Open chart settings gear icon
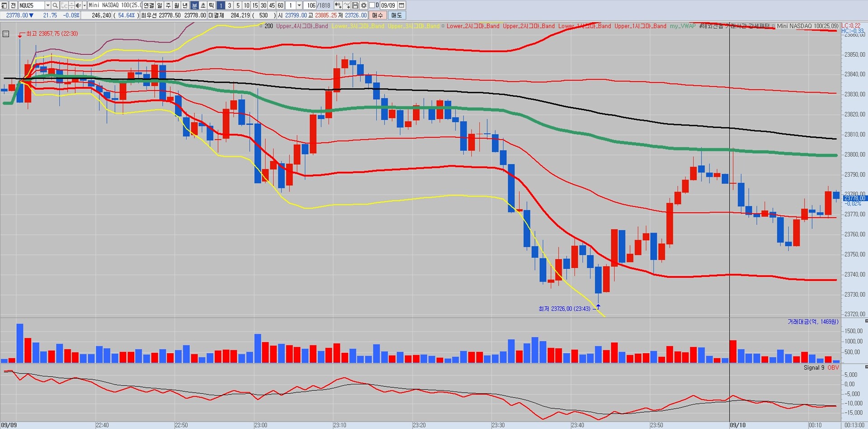 363,5
